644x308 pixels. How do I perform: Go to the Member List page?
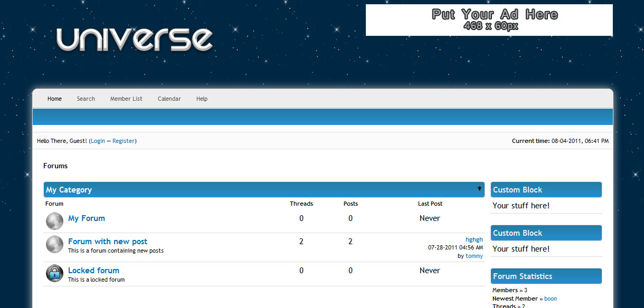[126, 99]
